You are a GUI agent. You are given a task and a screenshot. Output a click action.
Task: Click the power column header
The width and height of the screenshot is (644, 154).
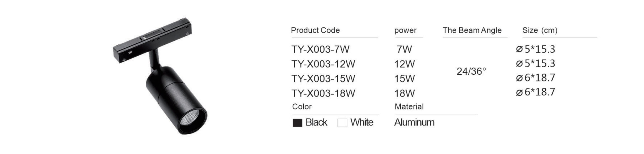tap(405, 31)
